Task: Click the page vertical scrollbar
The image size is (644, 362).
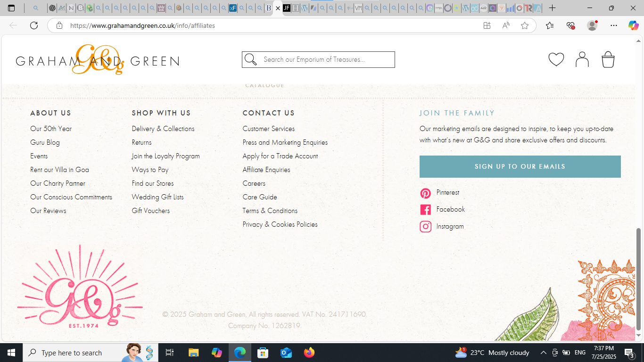Action: coord(639,278)
